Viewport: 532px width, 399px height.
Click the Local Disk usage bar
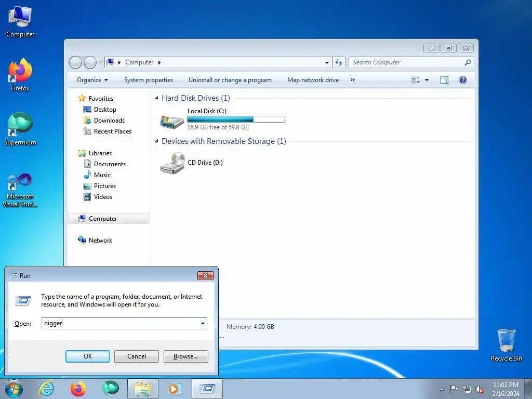(236, 119)
